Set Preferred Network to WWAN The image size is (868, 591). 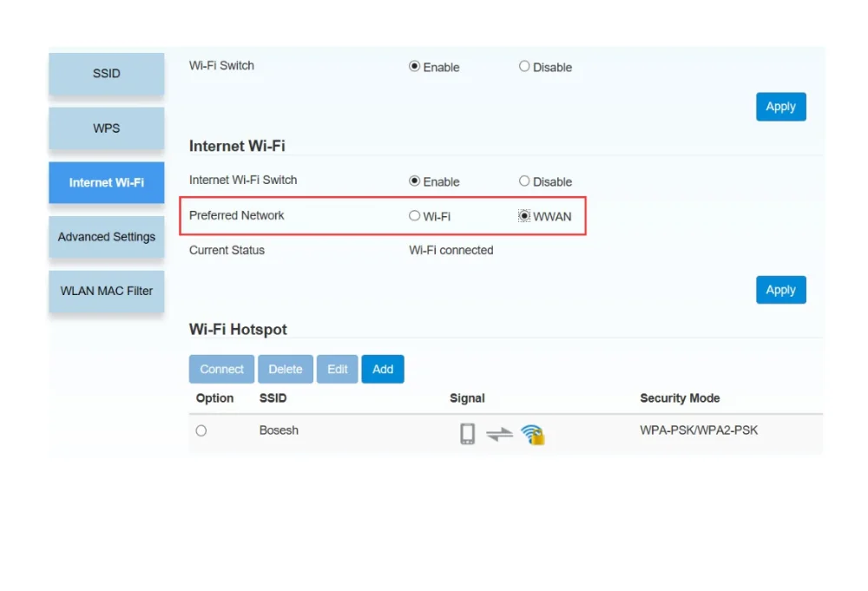coord(523,216)
